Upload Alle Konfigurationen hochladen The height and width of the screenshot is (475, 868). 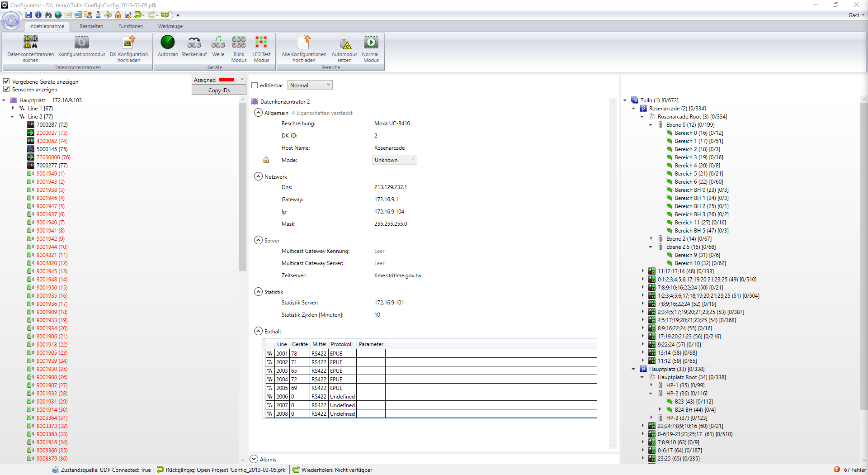coord(304,49)
